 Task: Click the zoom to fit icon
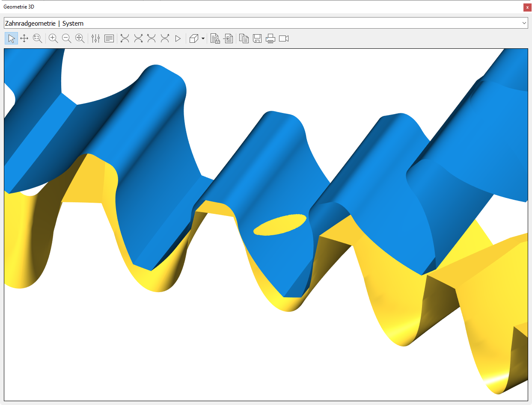coord(80,38)
